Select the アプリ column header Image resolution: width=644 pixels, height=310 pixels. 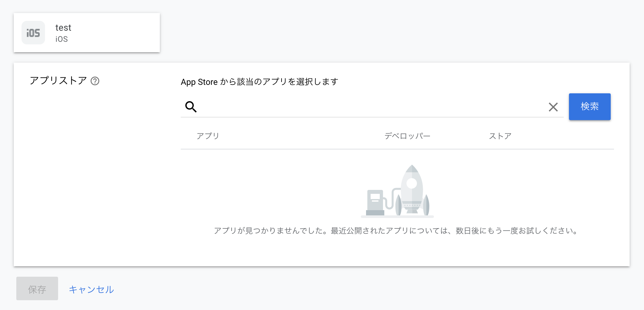pos(208,136)
